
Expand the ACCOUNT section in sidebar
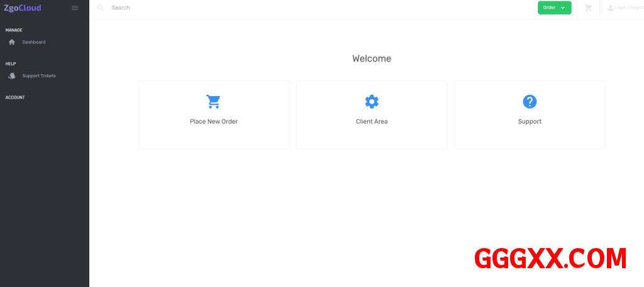15,97
